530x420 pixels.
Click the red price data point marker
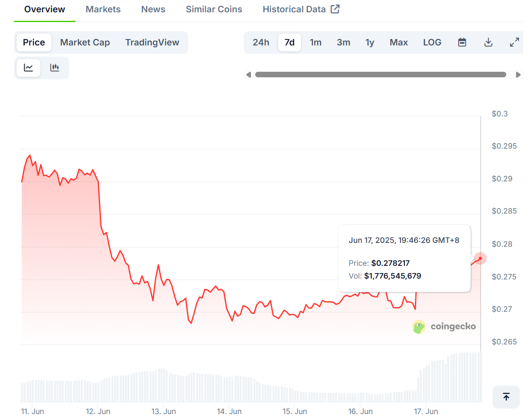[x=480, y=258]
